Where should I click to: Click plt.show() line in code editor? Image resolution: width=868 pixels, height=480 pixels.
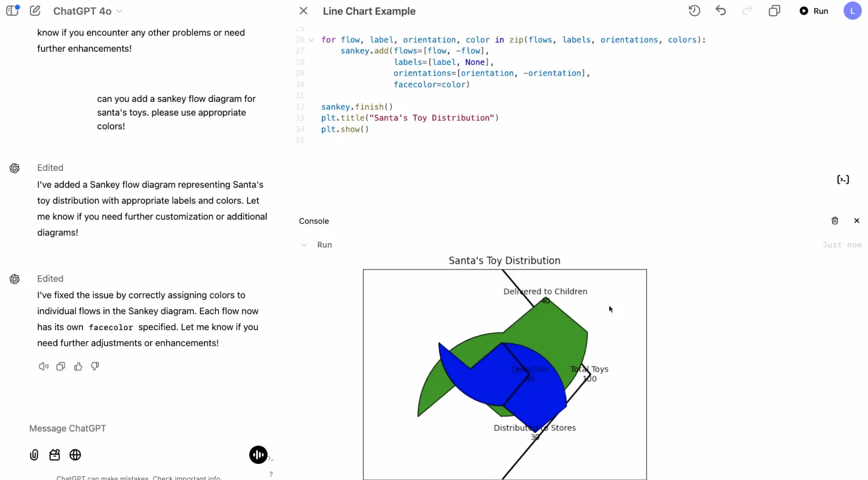tap(345, 129)
